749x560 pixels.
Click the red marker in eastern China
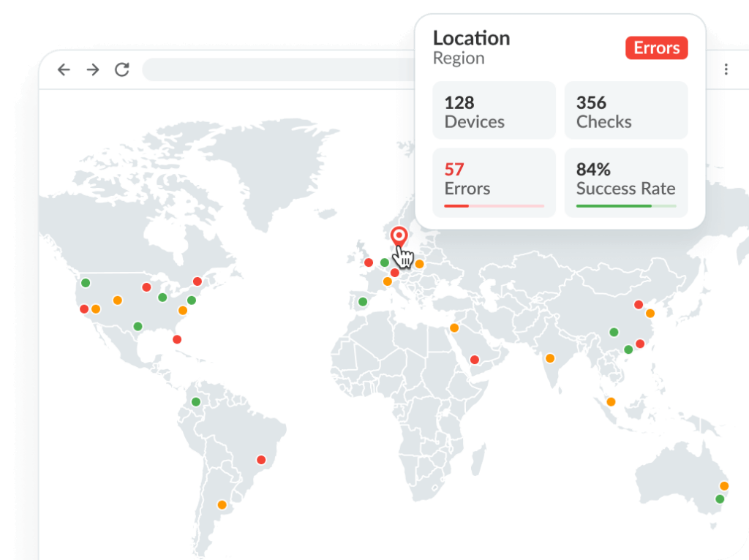click(638, 304)
